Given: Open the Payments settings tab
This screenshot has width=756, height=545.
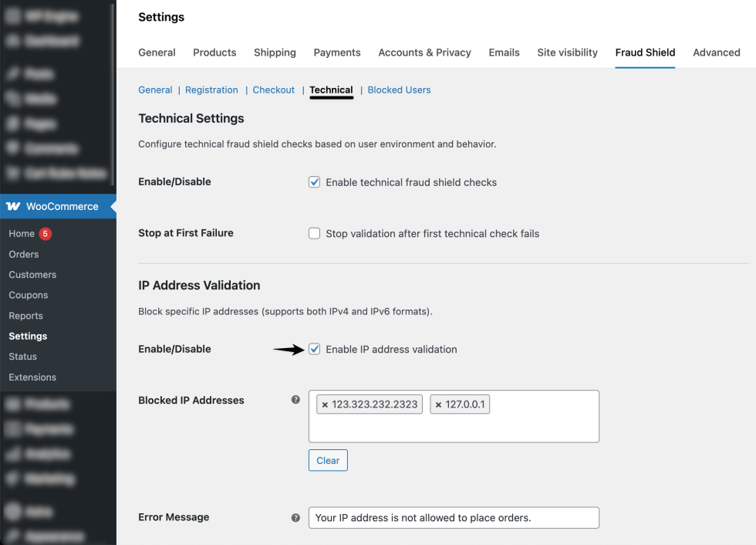Looking at the screenshot, I should 337,52.
